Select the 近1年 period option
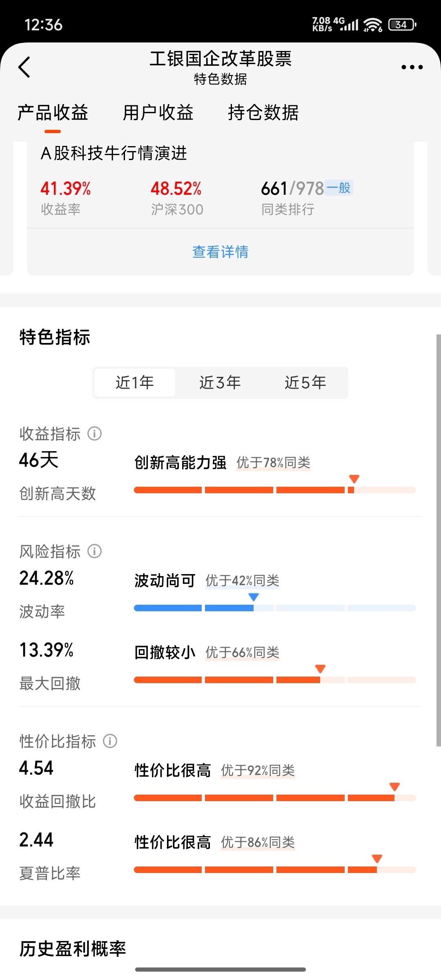441x980 pixels. coord(135,383)
